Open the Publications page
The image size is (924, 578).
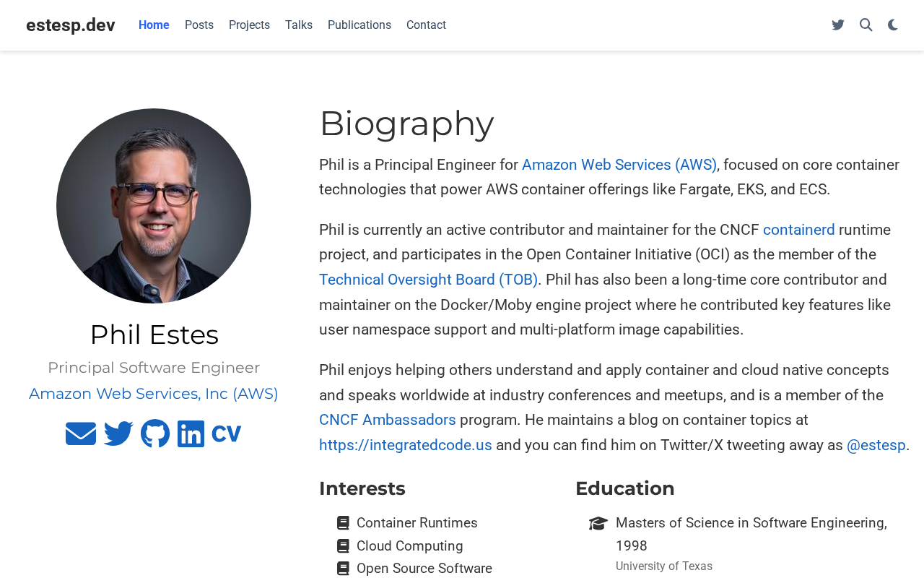359,25
